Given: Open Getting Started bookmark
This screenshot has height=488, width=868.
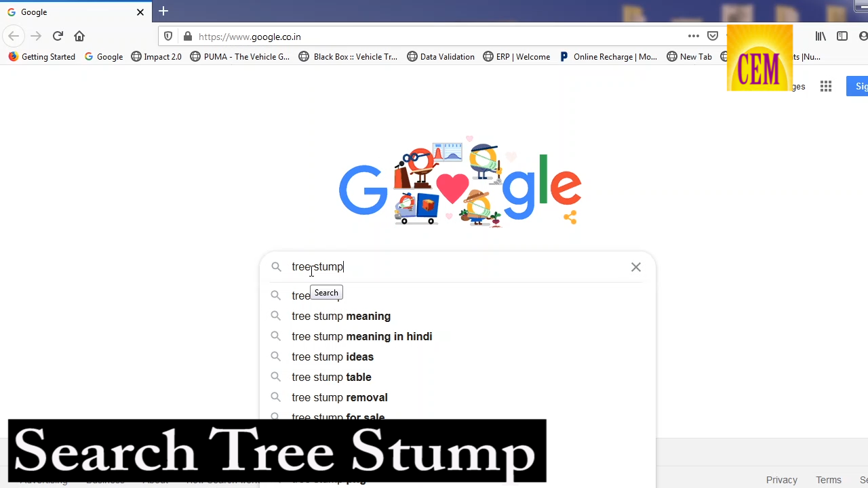Looking at the screenshot, I should pyautogui.click(x=42, y=57).
